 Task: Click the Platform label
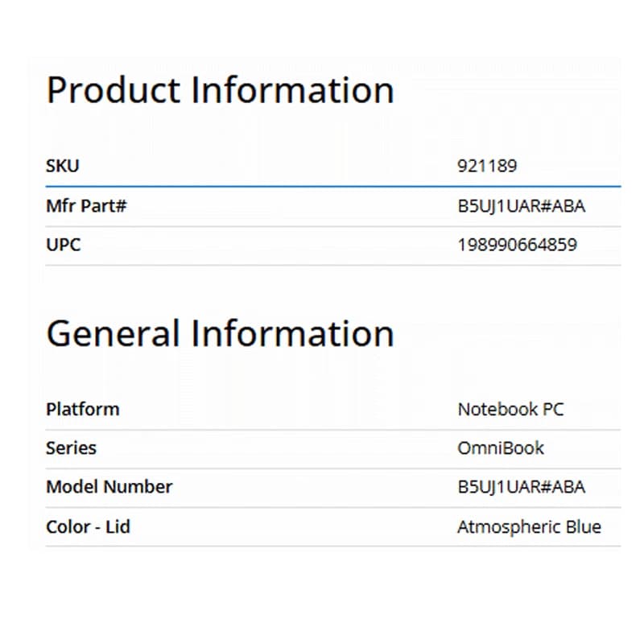(x=83, y=409)
